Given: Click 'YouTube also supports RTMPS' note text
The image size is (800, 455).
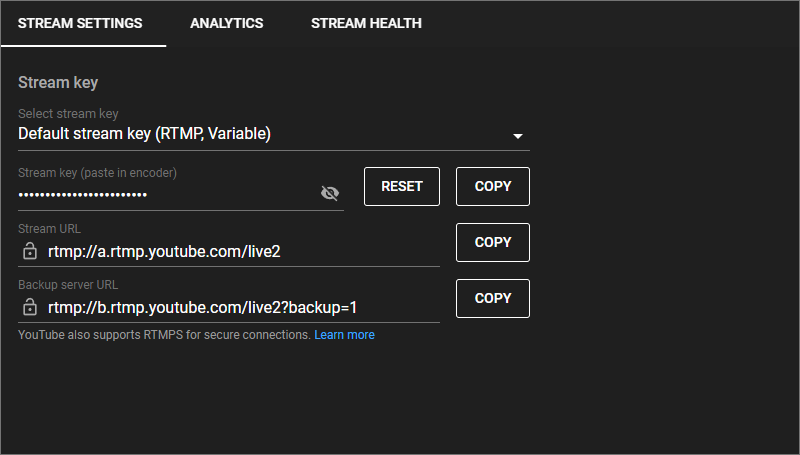Looking at the screenshot, I should coord(164,335).
